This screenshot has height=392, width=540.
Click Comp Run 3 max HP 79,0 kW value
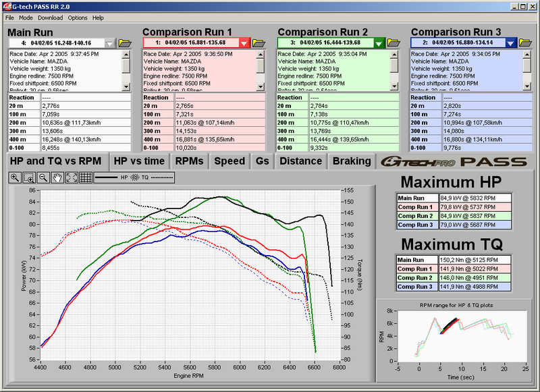[475, 225]
